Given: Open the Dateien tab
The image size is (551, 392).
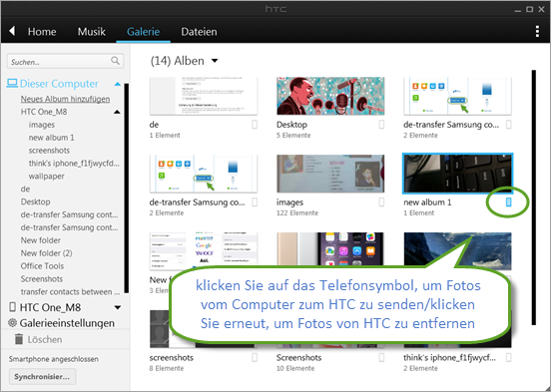Looking at the screenshot, I should pyautogui.click(x=199, y=32).
